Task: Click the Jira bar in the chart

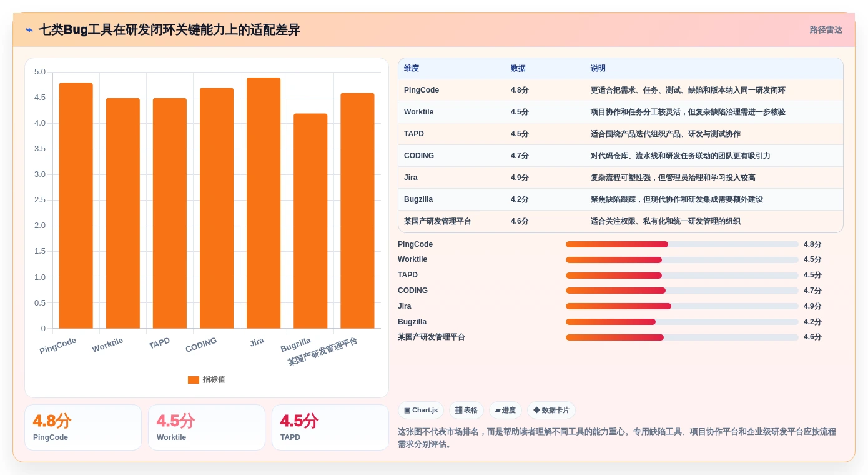Action: (x=264, y=203)
